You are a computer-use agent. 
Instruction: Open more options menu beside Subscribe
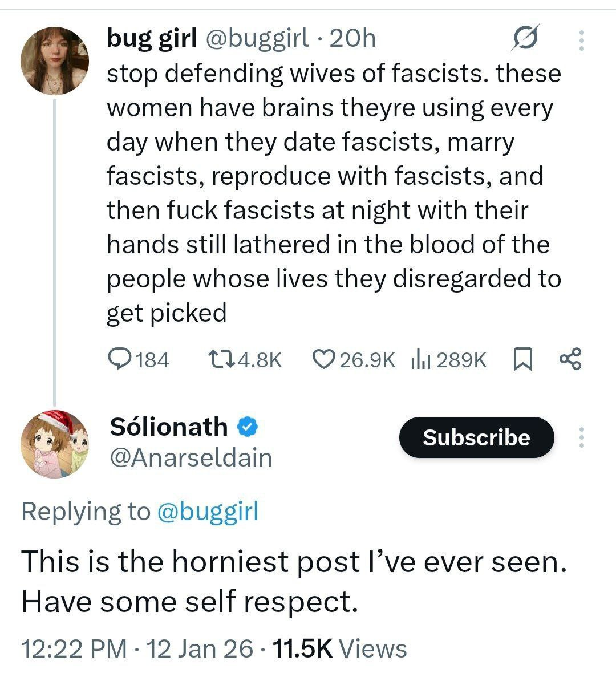[582, 437]
